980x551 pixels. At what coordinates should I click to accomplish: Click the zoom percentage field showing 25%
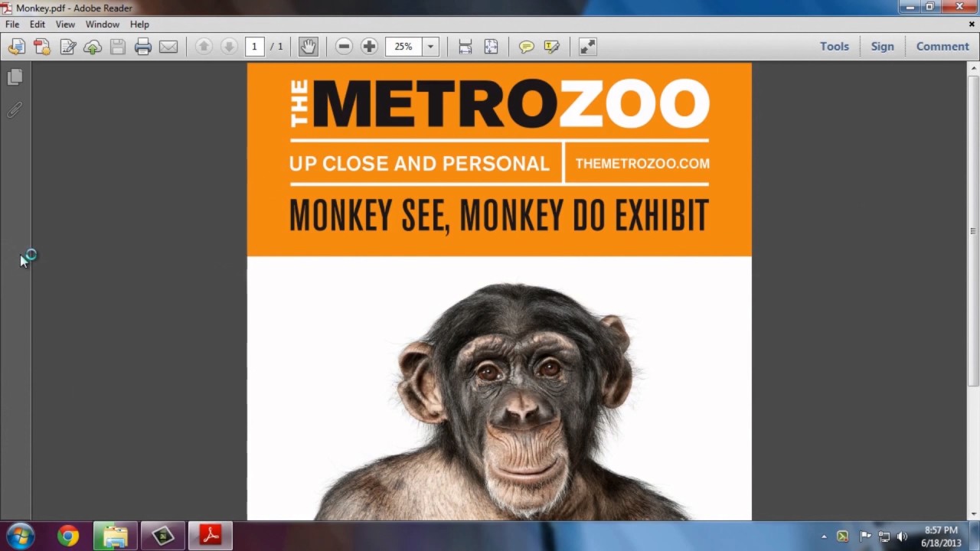coord(403,47)
